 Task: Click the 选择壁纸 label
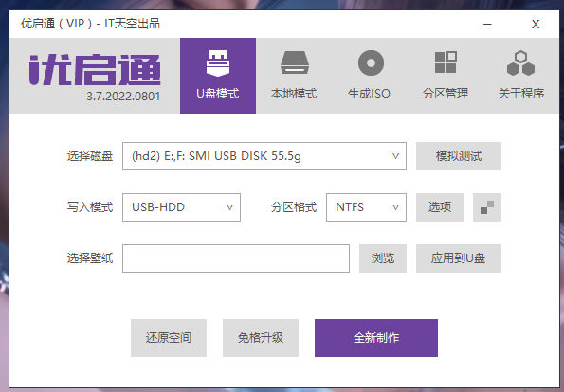point(90,258)
